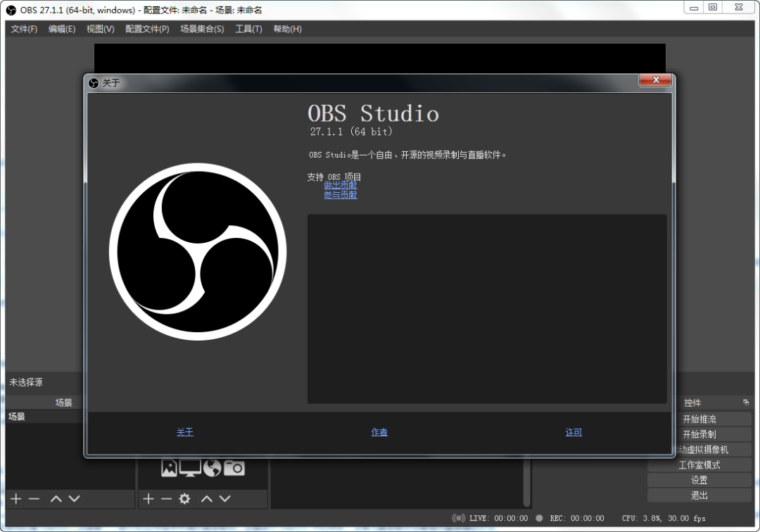Move the scene down in the scenes list
The height and width of the screenshot is (532, 760).
pos(74,499)
